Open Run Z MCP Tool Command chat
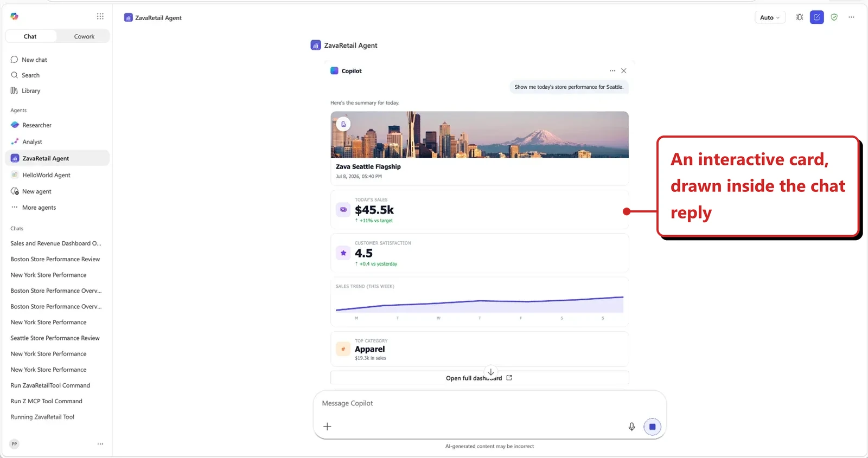Image resolution: width=868 pixels, height=458 pixels. point(47,401)
